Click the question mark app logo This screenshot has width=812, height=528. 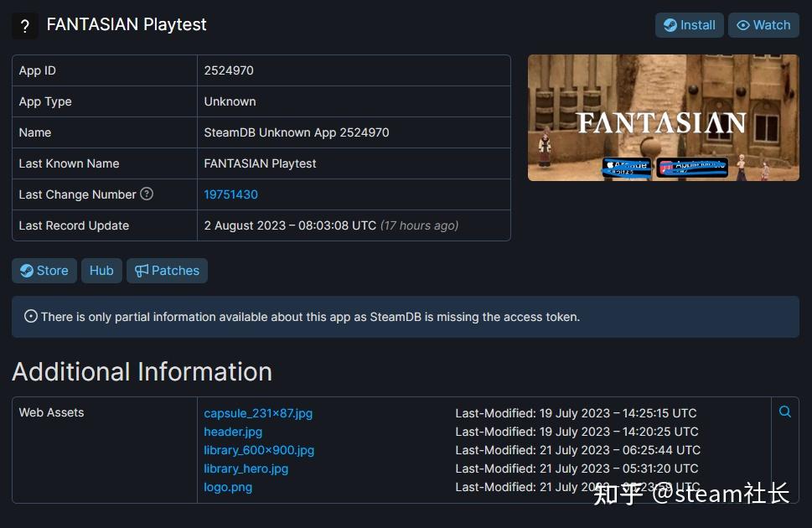click(x=24, y=25)
